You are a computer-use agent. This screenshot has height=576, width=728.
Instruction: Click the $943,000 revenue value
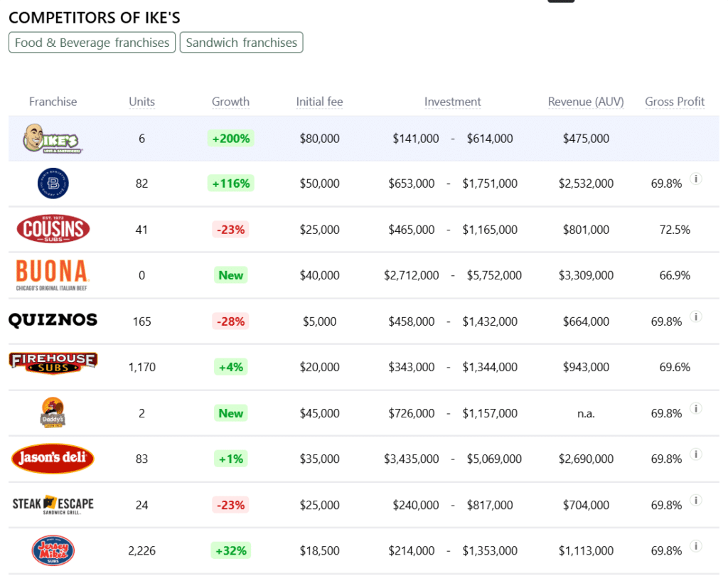(x=586, y=367)
